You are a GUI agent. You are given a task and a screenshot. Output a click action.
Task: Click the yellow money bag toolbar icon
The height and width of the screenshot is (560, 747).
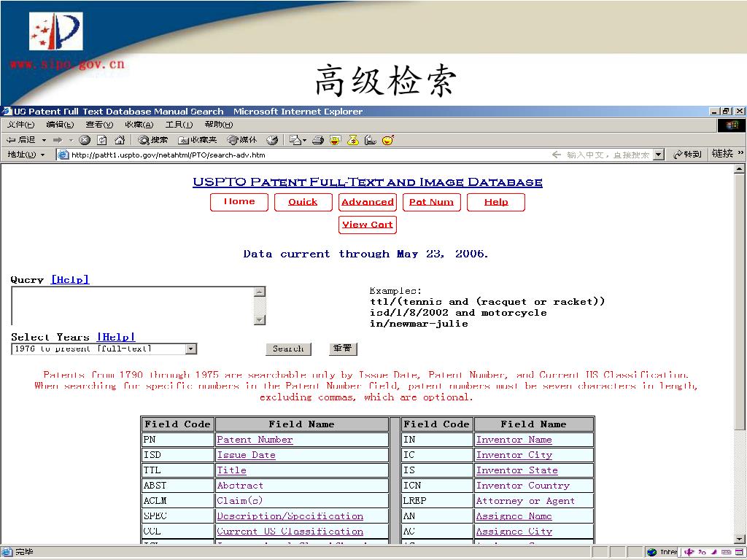(353, 140)
